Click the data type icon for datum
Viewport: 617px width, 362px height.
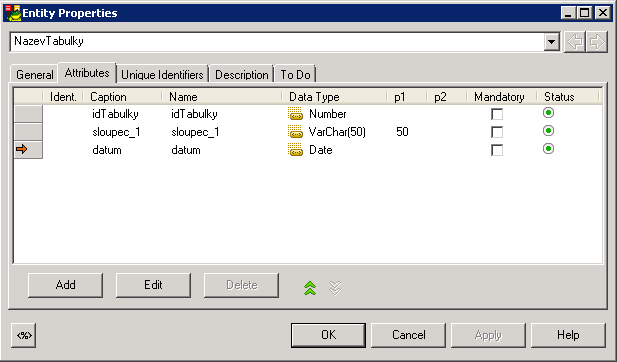tap(296, 150)
